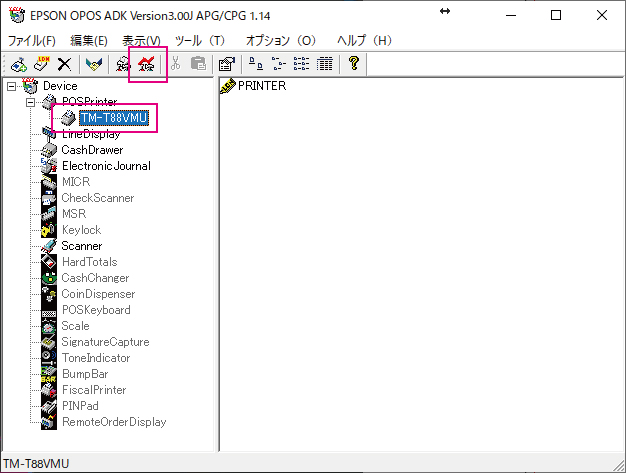Viewport: 626px width, 473px height.
Task: Minimize the EPSON OPOS ADK window
Action: pos(511,15)
